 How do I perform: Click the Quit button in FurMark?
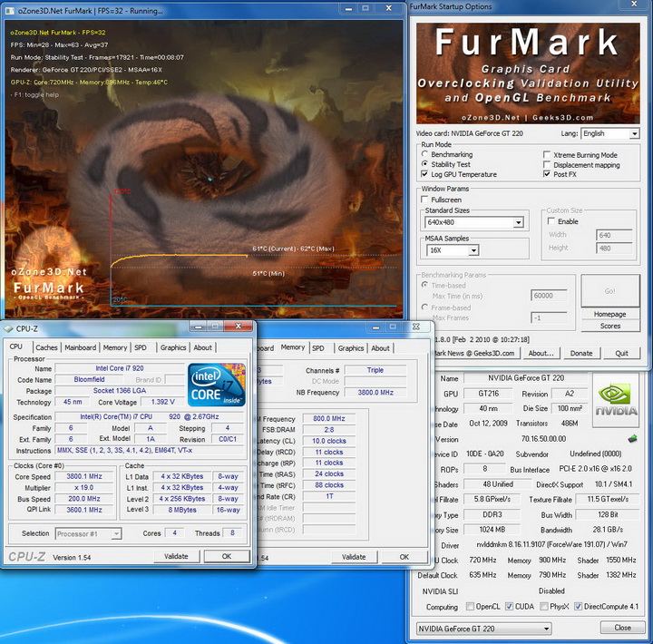[622, 353]
